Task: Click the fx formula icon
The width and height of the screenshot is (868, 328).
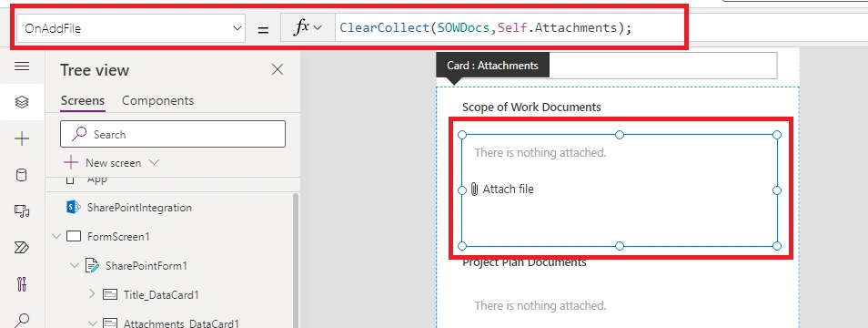Action: click(x=300, y=27)
